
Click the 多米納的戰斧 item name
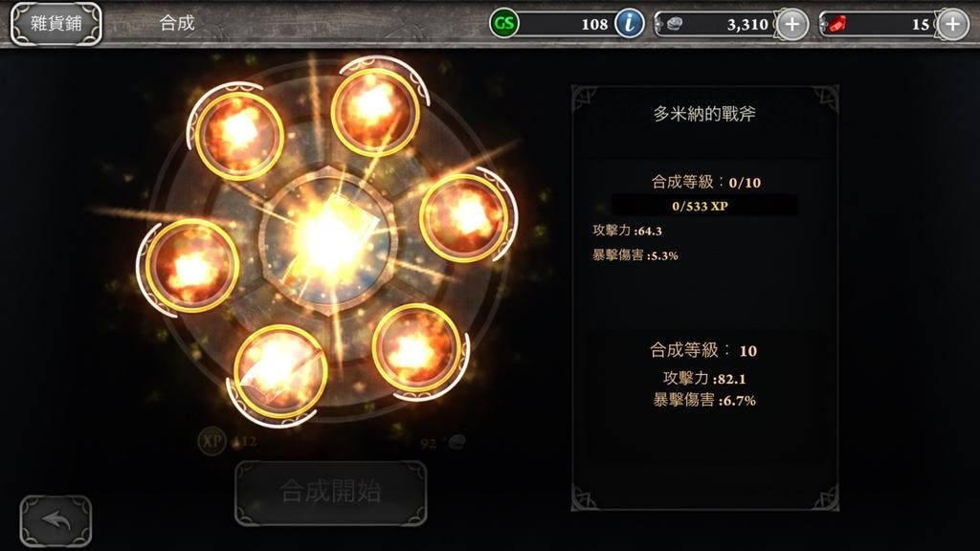(704, 114)
